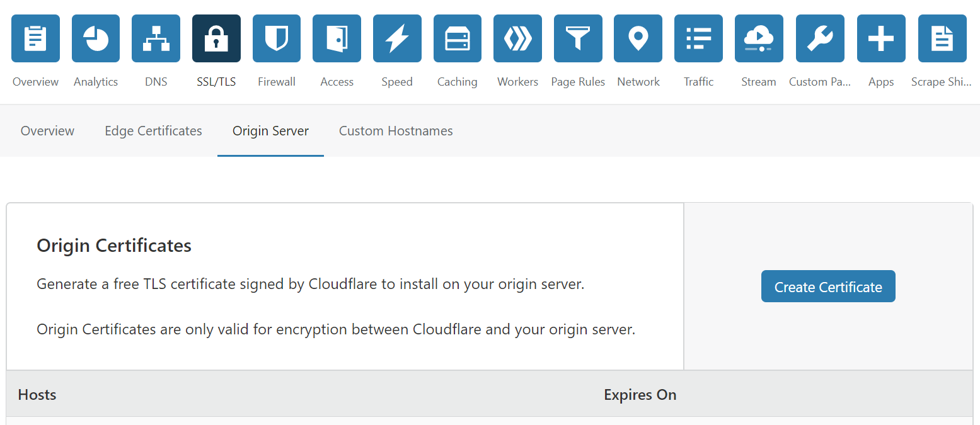Image resolution: width=980 pixels, height=425 pixels.
Task: Open the Workers chevrons icon
Action: pyautogui.click(x=517, y=38)
